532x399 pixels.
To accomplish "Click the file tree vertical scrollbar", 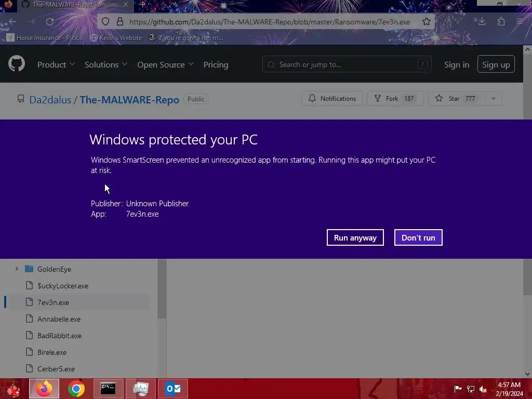I will click(162, 289).
